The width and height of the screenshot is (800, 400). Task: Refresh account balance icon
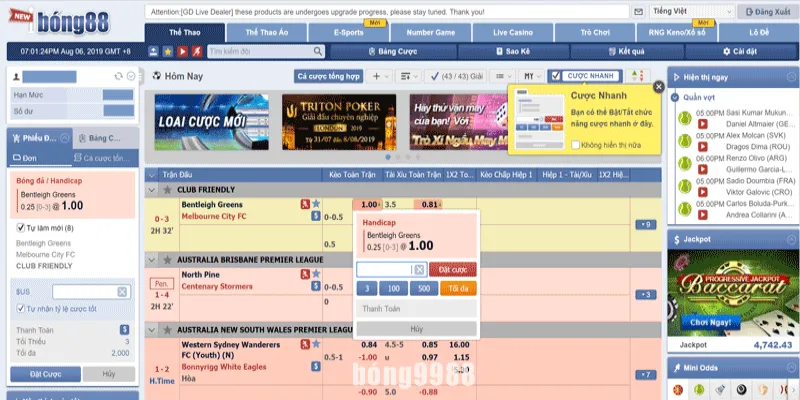[x=118, y=76]
